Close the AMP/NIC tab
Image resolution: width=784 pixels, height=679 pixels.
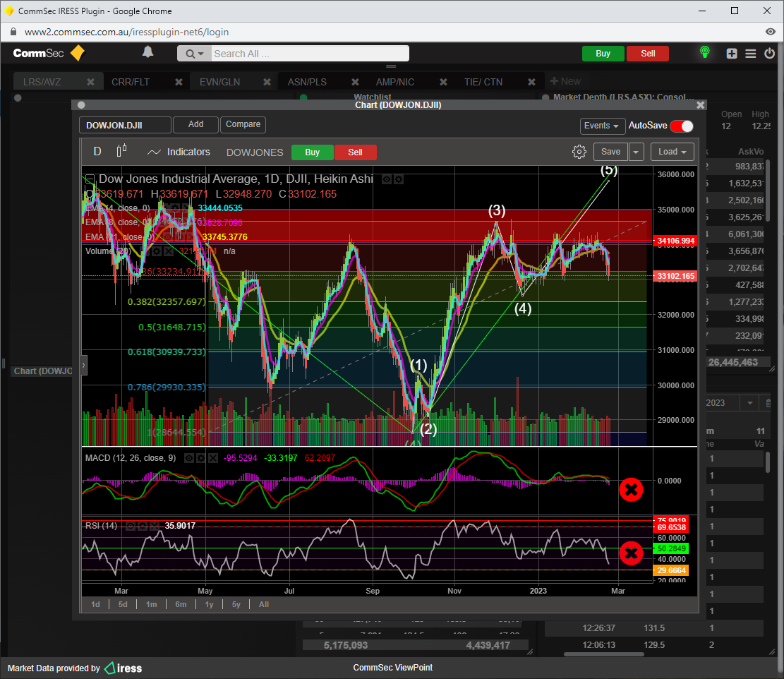coord(443,82)
